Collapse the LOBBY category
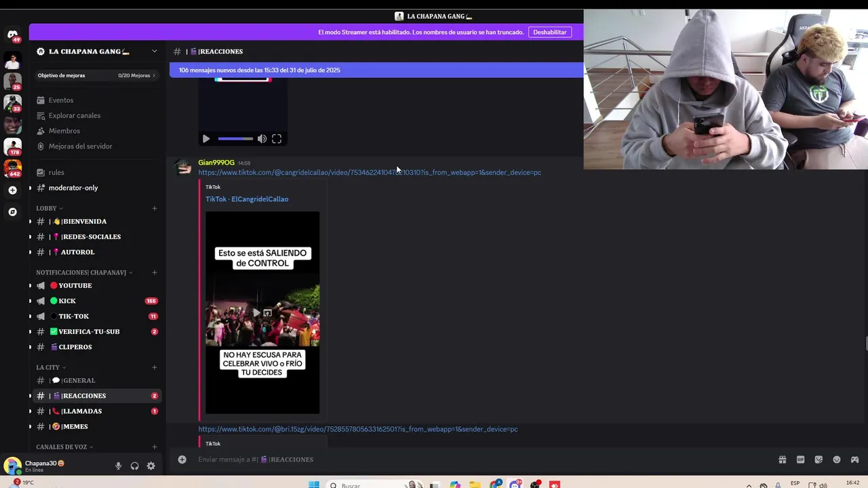This screenshot has width=868, height=488. pyautogui.click(x=49, y=208)
